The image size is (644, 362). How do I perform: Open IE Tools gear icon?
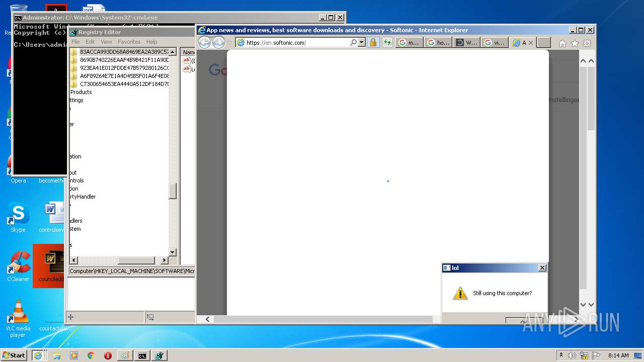pos(587,43)
